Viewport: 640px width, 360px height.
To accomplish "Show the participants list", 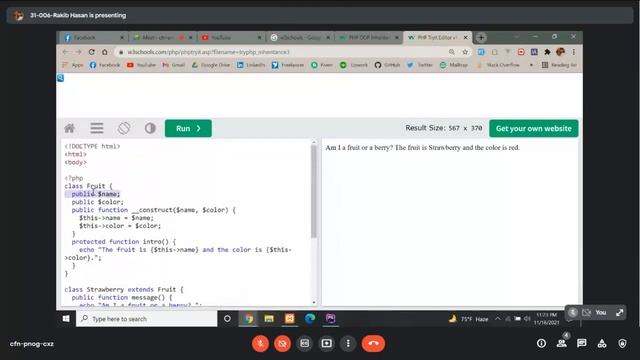I will tap(562, 343).
